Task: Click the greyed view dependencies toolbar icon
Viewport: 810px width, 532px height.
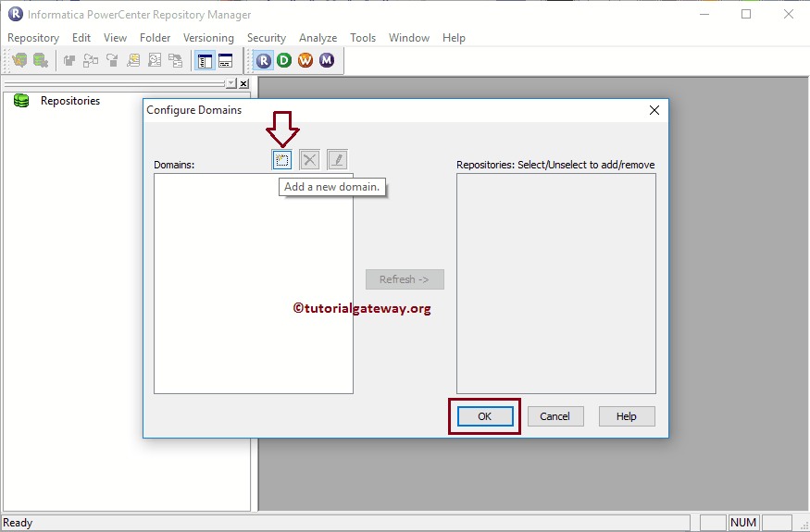Action: click(91, 60)
